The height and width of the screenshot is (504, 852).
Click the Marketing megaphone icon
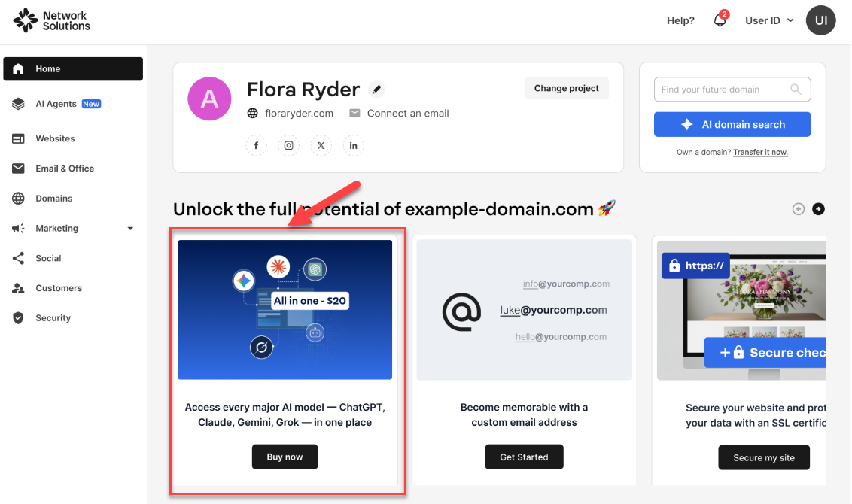pos(19,228)
